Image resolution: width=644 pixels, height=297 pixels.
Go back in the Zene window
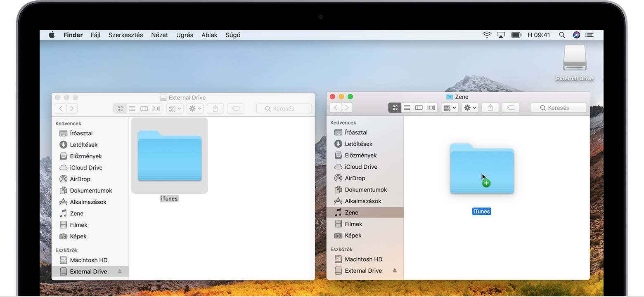tap(336, 108)
